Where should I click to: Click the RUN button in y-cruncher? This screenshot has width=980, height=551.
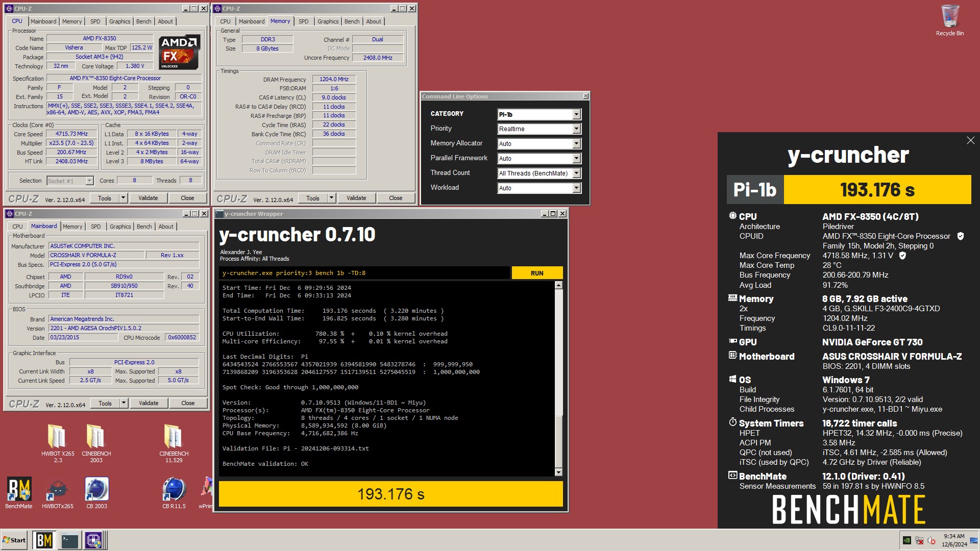point(537,273)
